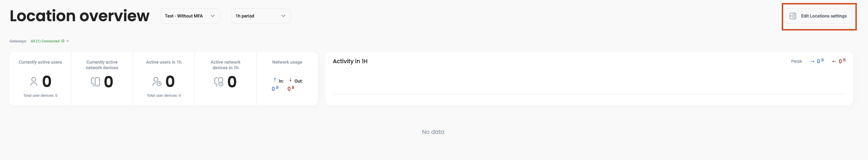Viewport: 868px width, 160px height.
Task: Click the Currently active network devices icon
Action: pyautogui.click(x=96, y=82)
